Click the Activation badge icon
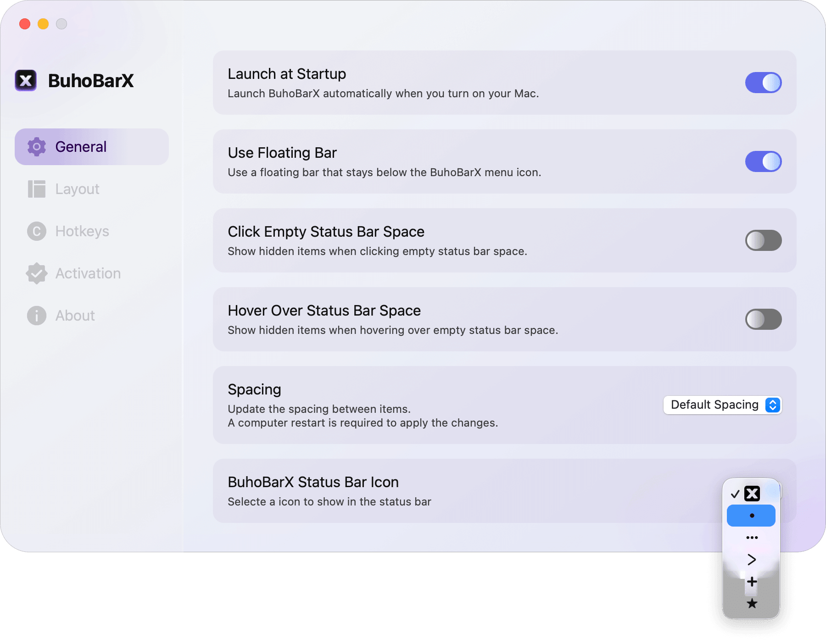The image size is (826, 644). [x=36, y=273]
